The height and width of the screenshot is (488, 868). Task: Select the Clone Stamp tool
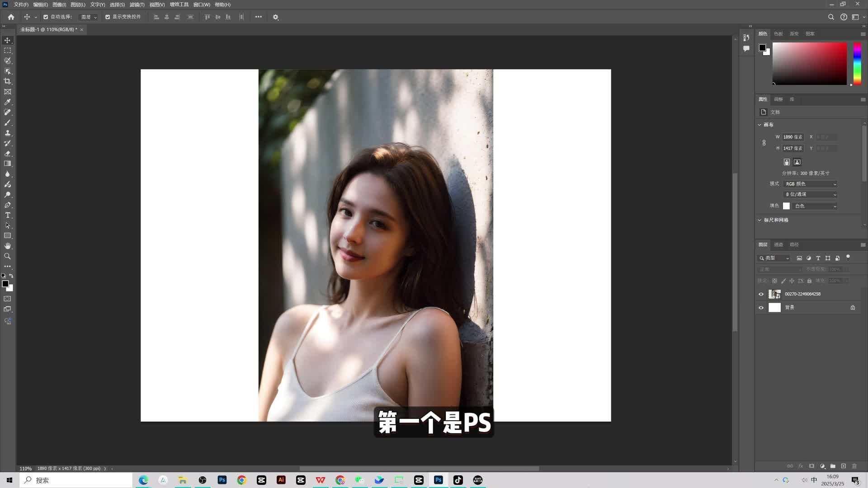tap(7, 133)
